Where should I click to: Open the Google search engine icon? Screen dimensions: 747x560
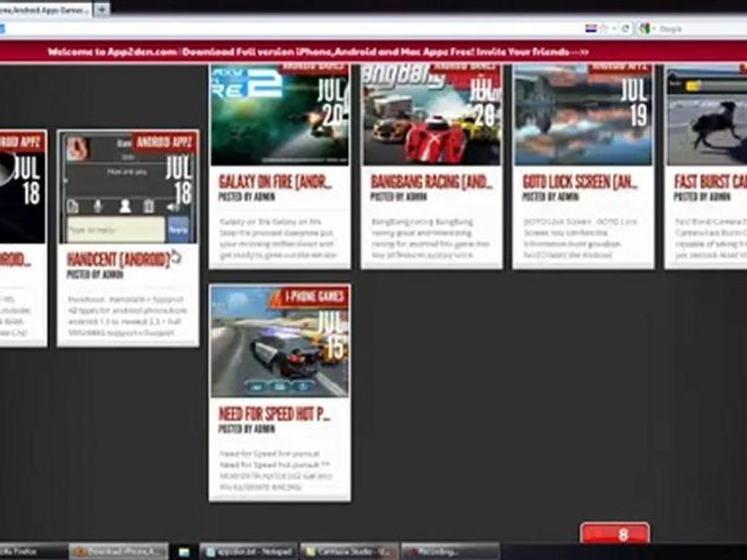pyautogui.click(x=644, y=29)
